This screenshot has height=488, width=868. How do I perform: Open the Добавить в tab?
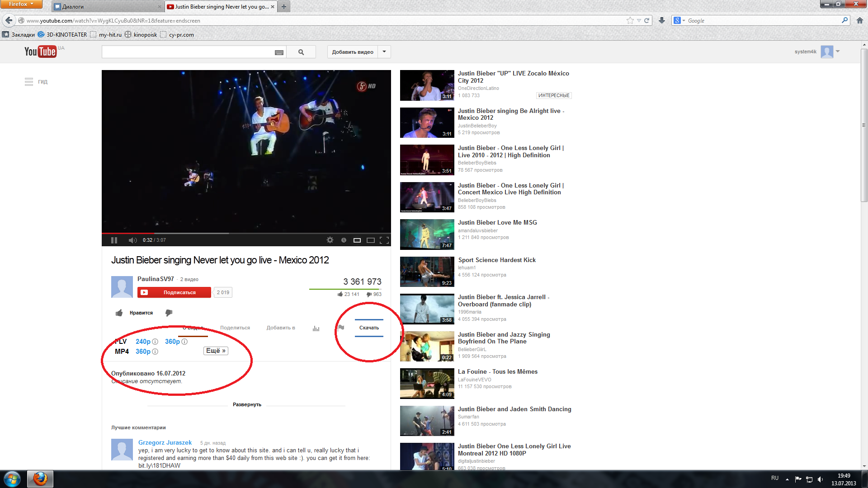tap(281, 328)
